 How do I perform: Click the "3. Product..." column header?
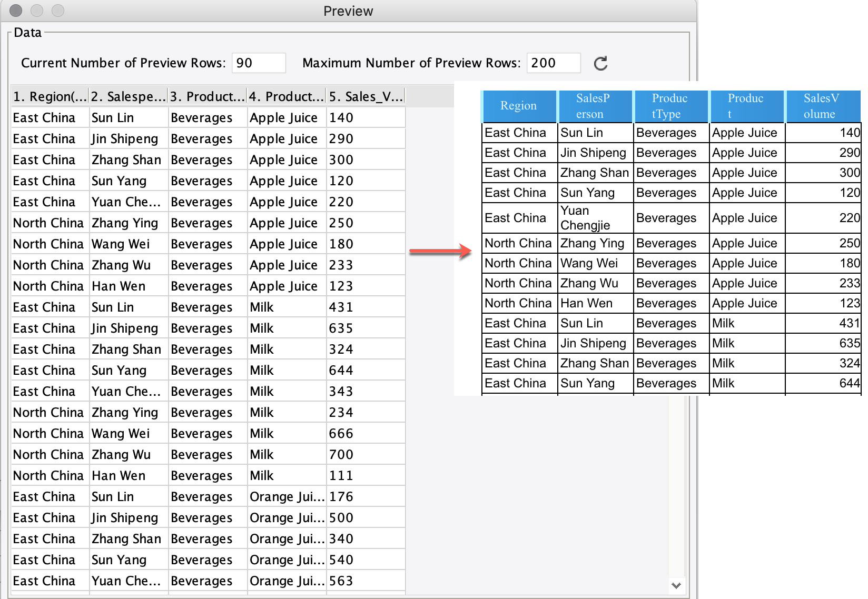[206, 96]
